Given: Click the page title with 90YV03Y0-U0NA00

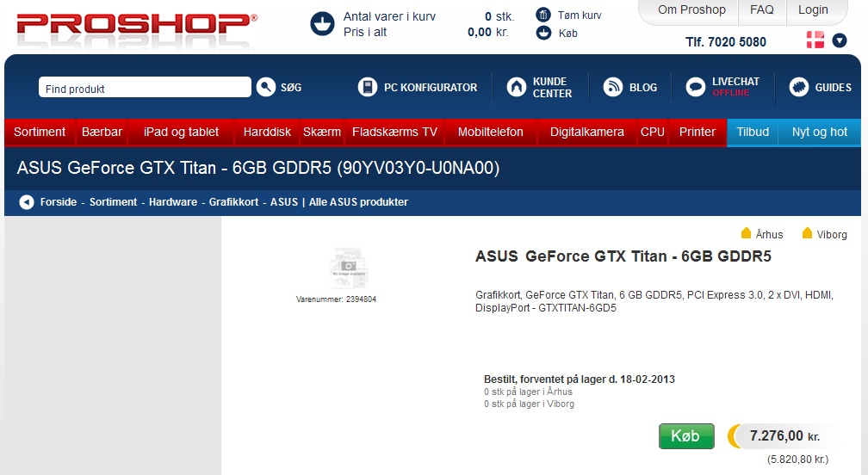Looking at the screenshot, I should click(258, 168).
